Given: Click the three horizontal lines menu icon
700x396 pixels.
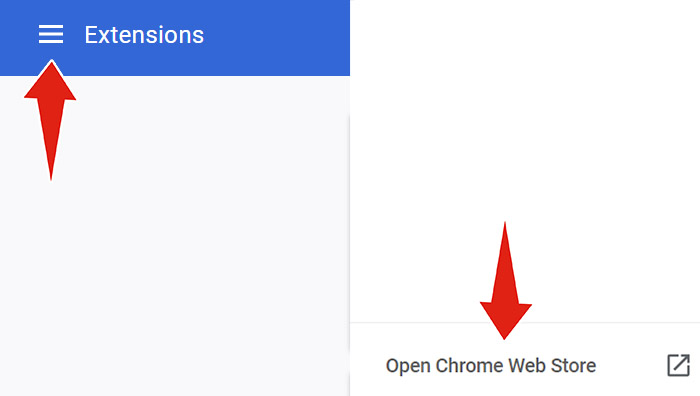Looking at the screenshot, I should [x=51, y=34].
